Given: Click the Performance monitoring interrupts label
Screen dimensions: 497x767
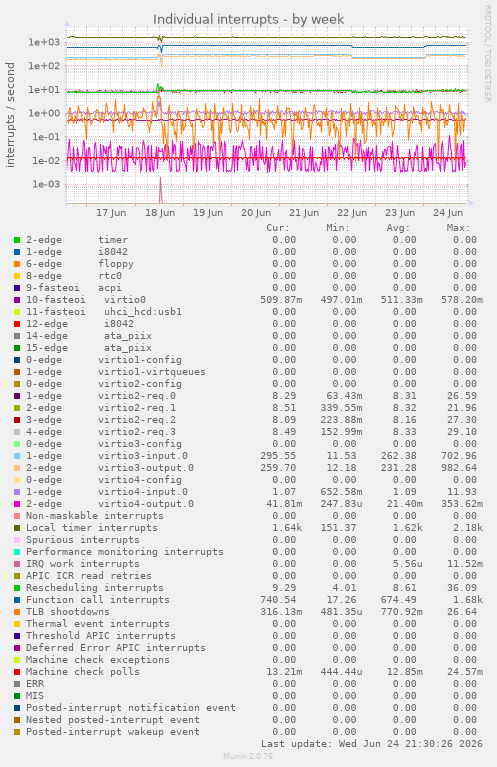Looking at the screenshot, I should (125, 552).
